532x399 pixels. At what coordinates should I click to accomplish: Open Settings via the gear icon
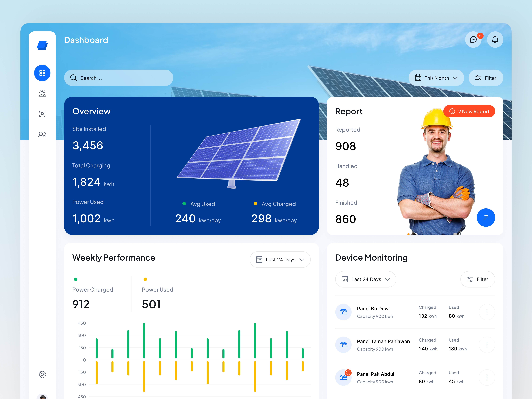point(42,374)
